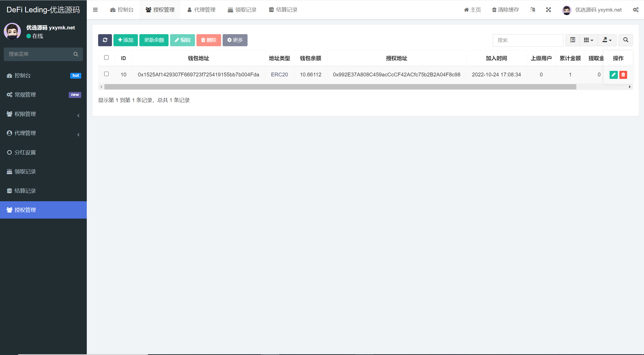Open the columns grid dropdown
644x355 pixels.
click(x=588, y=40)
